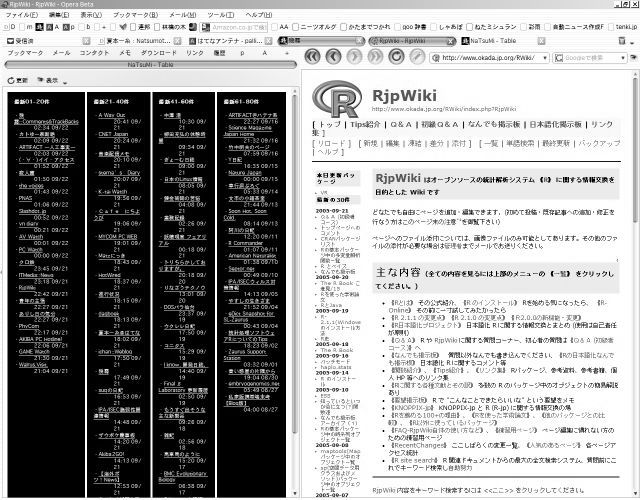Viewport: 640px width, 500px height.
Task: Open the address bar URL dropdown
Action: coord(544,58)
